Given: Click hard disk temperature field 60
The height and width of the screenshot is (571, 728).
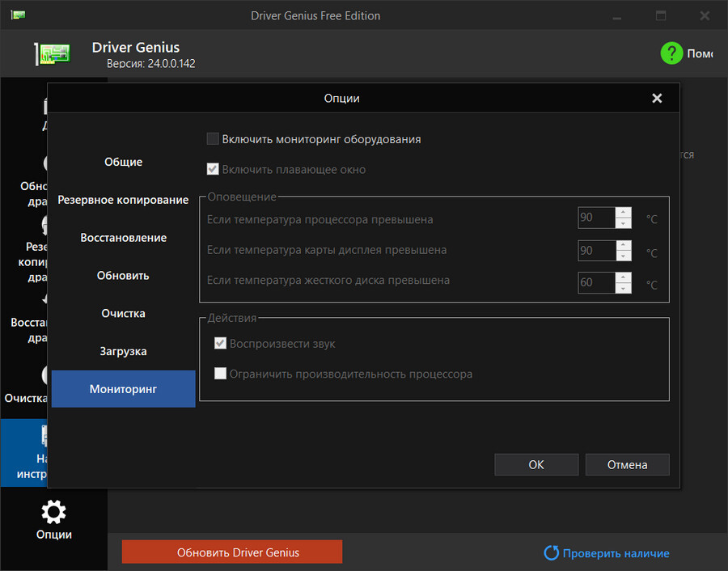Looking at the screenshot, I should click(x=597, y=283).
